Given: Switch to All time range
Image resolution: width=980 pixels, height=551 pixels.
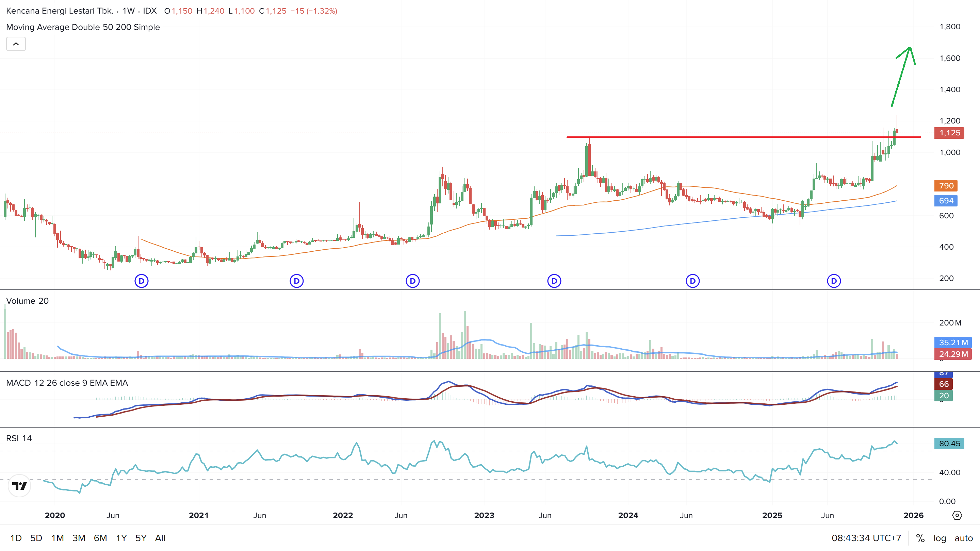Looking at the screenshot, I should point(160,538).
